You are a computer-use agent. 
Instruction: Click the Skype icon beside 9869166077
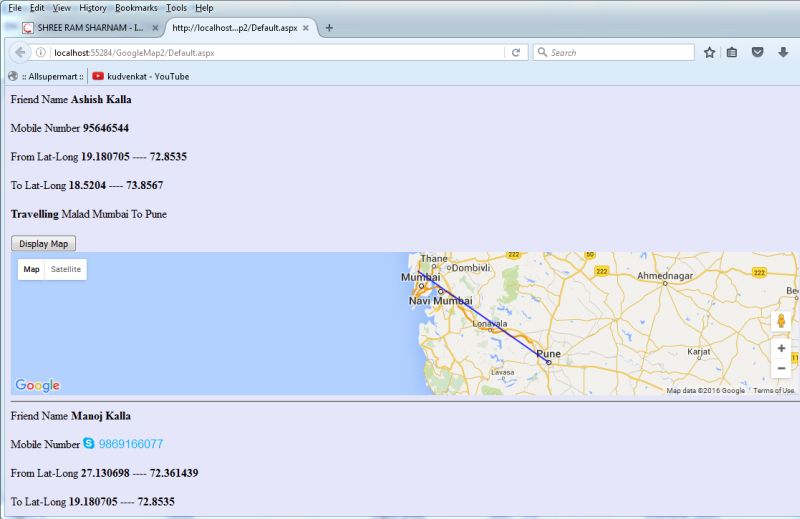(89, 443)
